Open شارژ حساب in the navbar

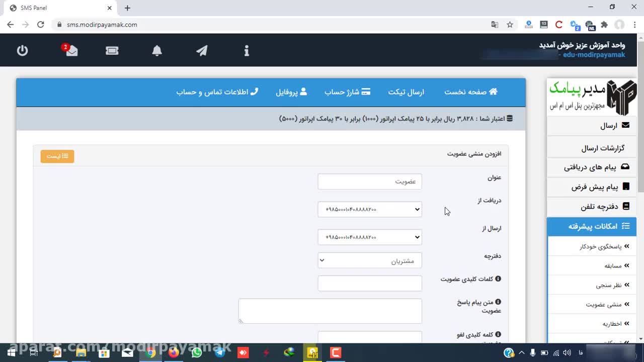[347, 92]
